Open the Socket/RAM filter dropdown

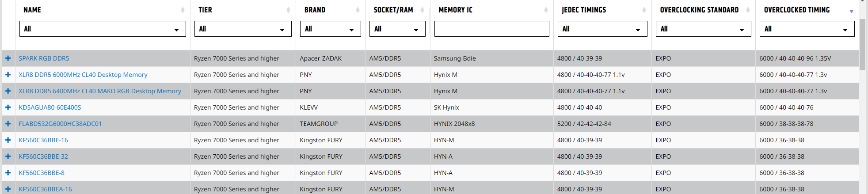click(397, 29)
